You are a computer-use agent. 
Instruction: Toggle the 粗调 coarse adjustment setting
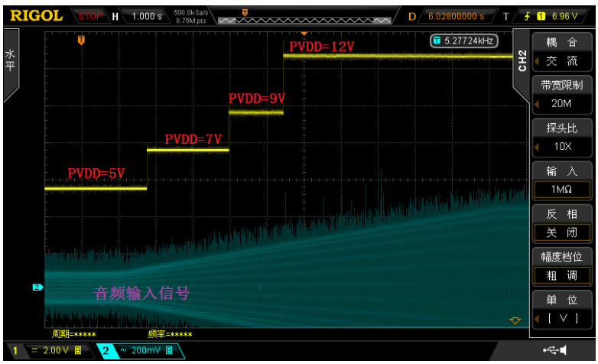(562, 275)
